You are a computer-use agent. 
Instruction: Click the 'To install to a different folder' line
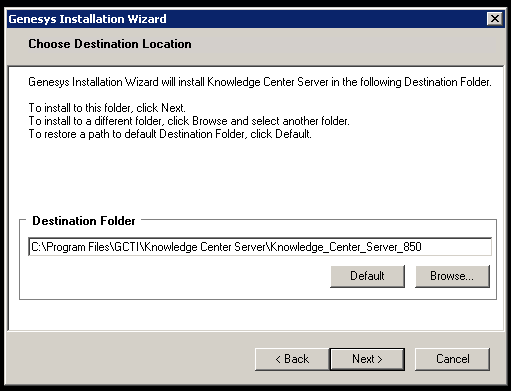pyautogui.click(x=189, y=121)
